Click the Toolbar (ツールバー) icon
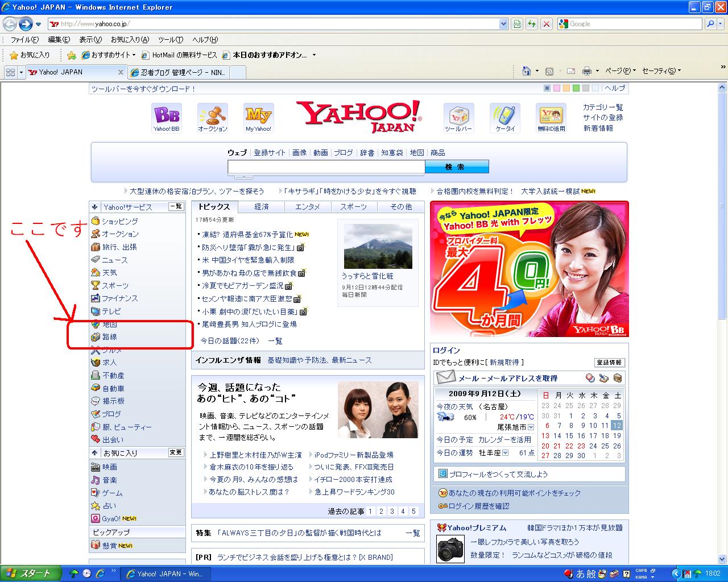 coord(458,118)
